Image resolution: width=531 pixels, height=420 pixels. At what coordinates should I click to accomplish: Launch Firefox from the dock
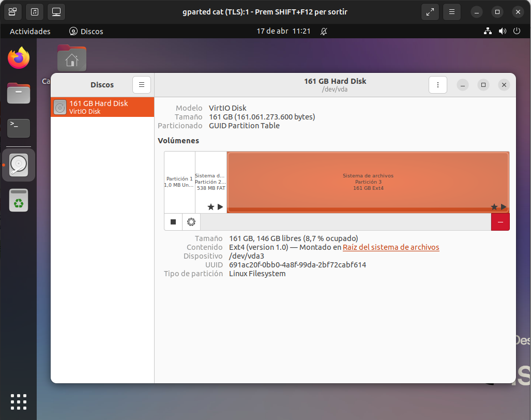pos(19,58)
